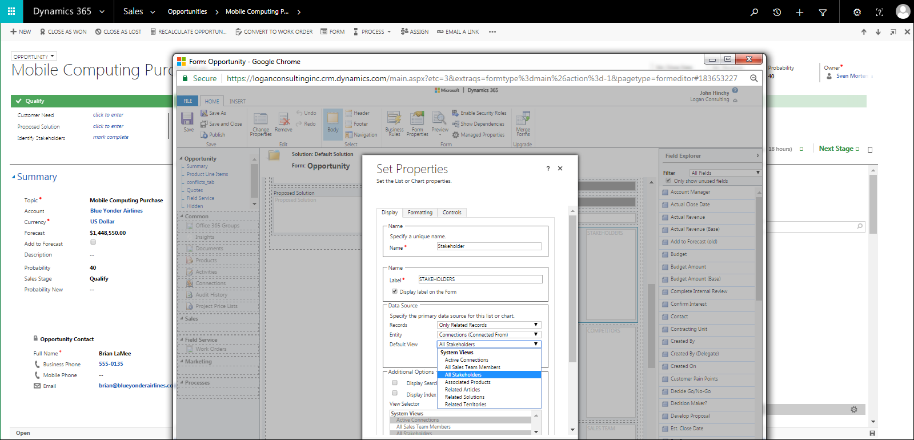This screenshot has width=914, height=440.
Task: Click the Set Properties dialog scrollbar
Action: click(572, 288)
